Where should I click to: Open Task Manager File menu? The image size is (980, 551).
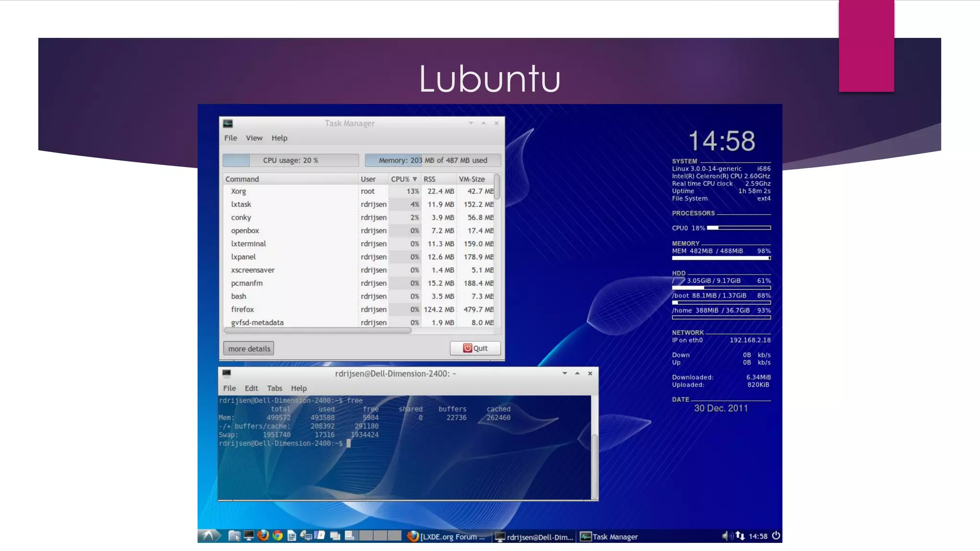pos(231,138)
